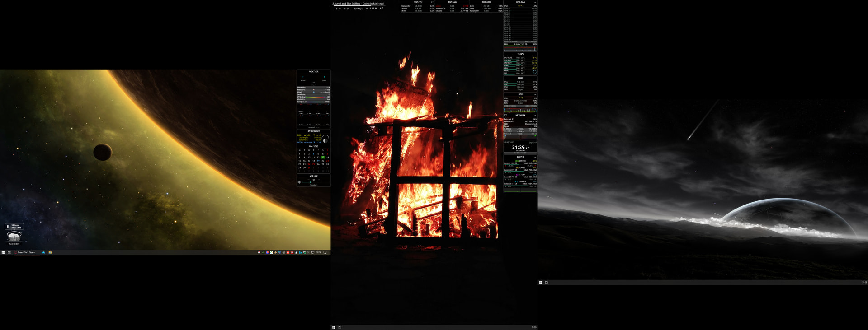Switch to Speed Dial - Opera taskbar window
This screenshot has height=330, width=868.
26,252
